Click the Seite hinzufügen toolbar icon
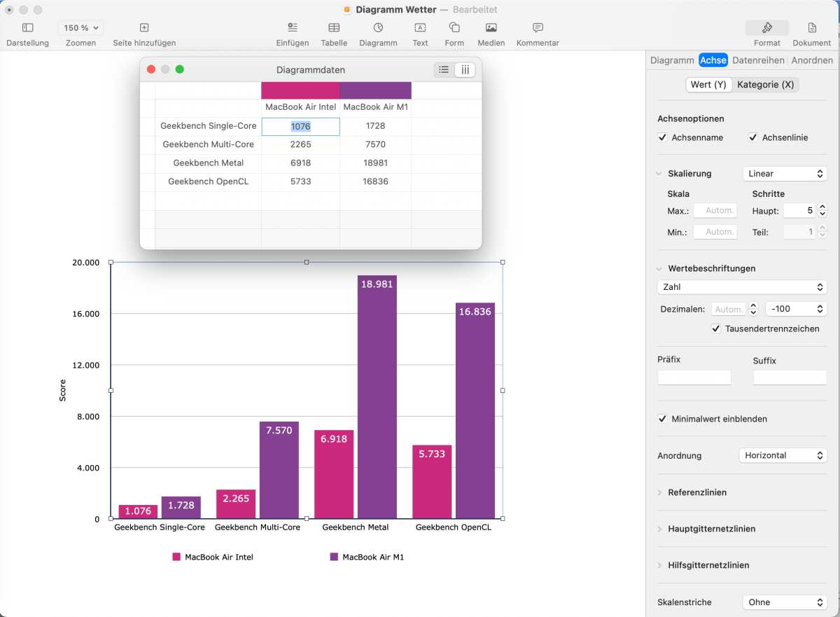 144,28
